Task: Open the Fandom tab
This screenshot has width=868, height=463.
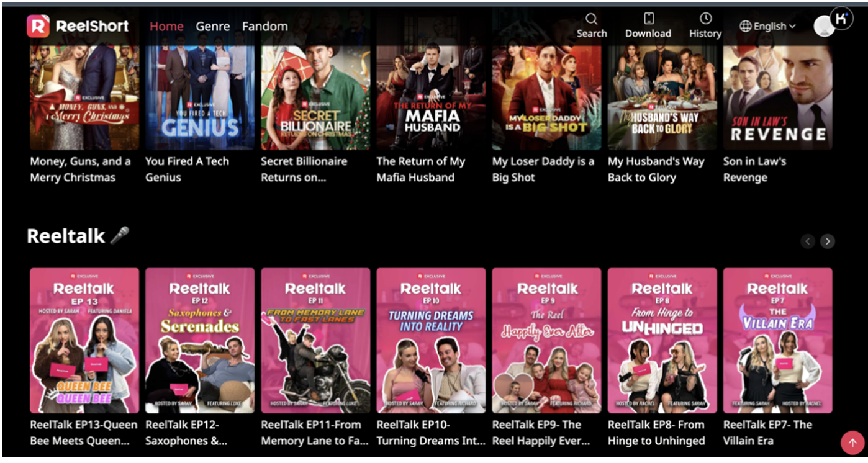Action: (x=265, y=26)
